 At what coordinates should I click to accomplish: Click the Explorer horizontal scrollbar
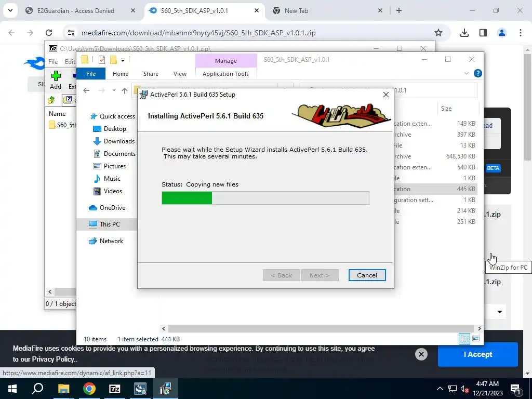coord(321,328)
